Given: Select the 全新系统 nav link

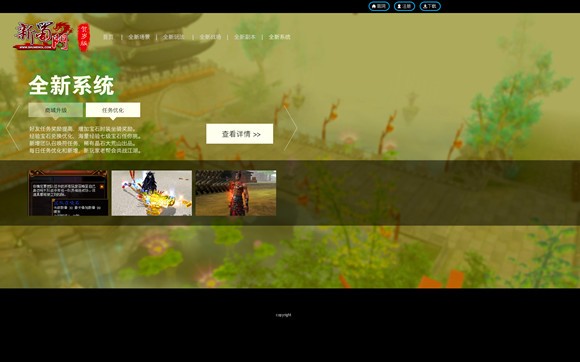Looking at the screenshot, I should point(280,37).
